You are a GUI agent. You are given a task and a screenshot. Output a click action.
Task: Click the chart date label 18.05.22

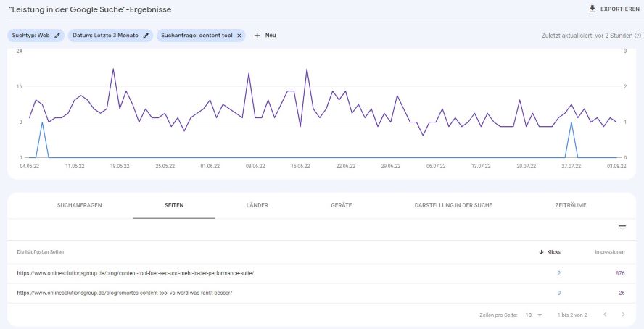tap(120, 166)
